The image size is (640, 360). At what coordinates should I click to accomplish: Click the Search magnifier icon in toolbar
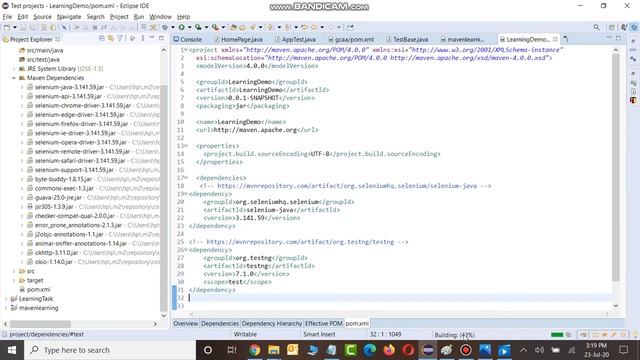point(596,27)
